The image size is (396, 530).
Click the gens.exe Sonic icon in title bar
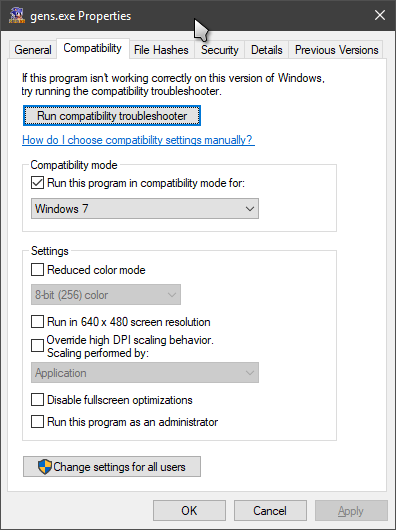pyautogui.click(x=17, y=15)
